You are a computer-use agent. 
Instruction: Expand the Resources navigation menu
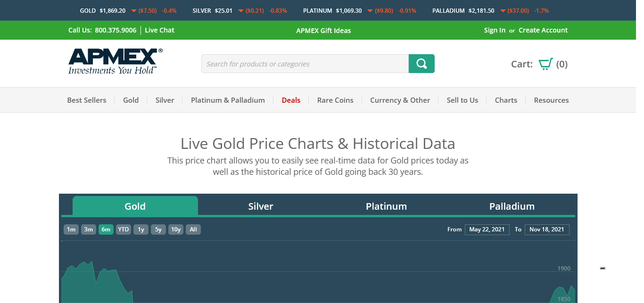tap(551, 100)
